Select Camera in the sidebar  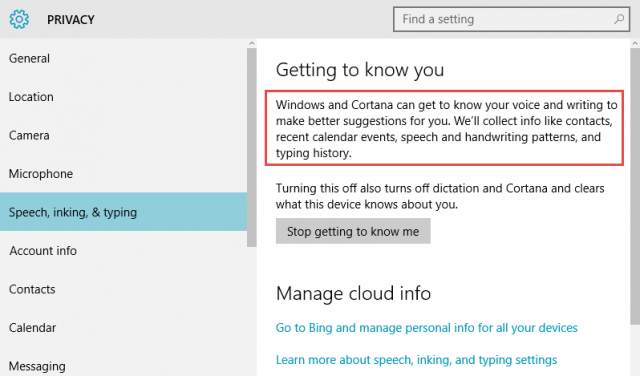pos(123,135)
